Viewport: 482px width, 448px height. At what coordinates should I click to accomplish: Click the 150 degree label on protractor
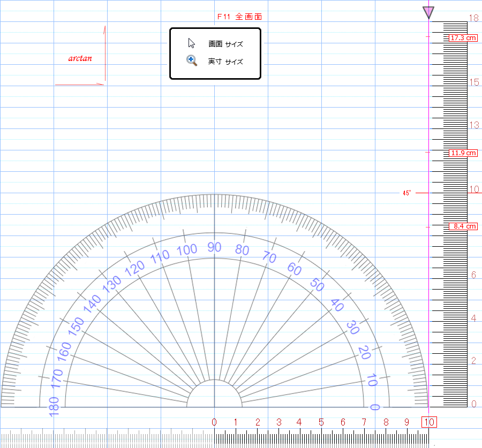tap(77, 325)
